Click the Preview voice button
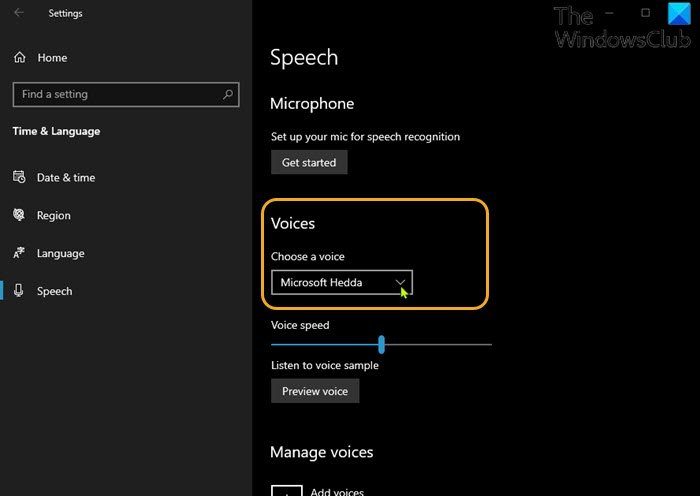Viewport: 700px width, 496px height. pyautogui.click(x=314, y=391)
